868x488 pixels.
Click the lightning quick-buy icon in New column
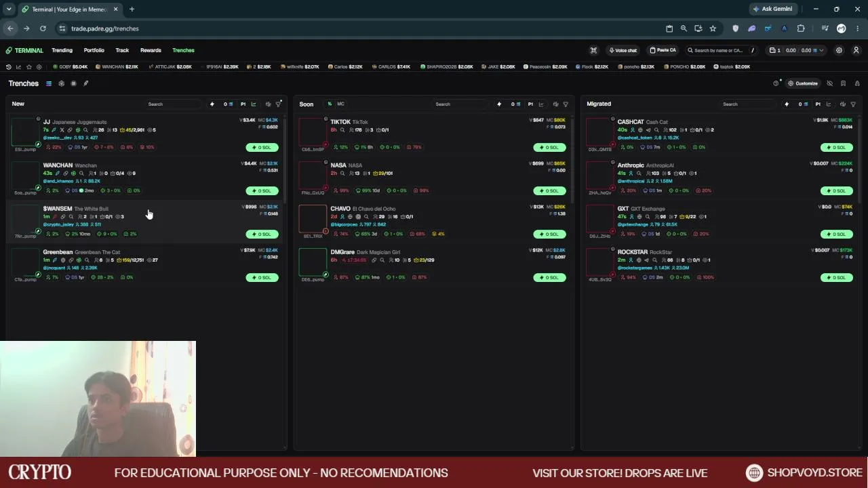tap(212, 104)
